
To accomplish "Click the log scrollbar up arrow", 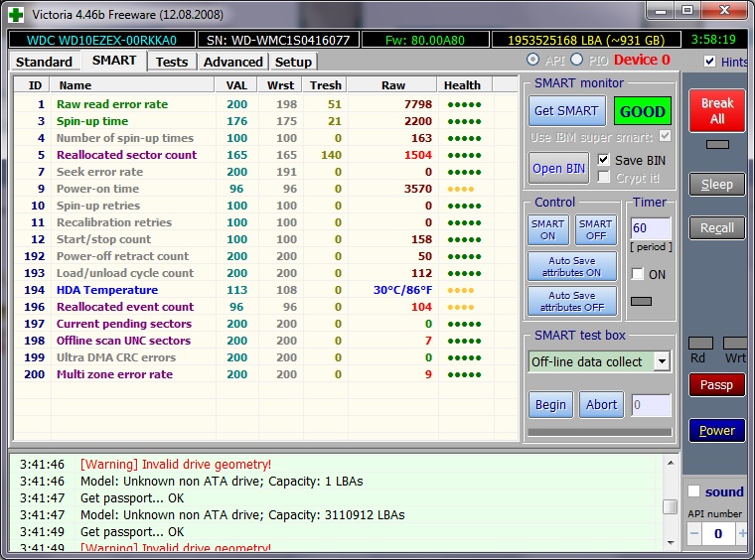I will [x=671, y=463].
